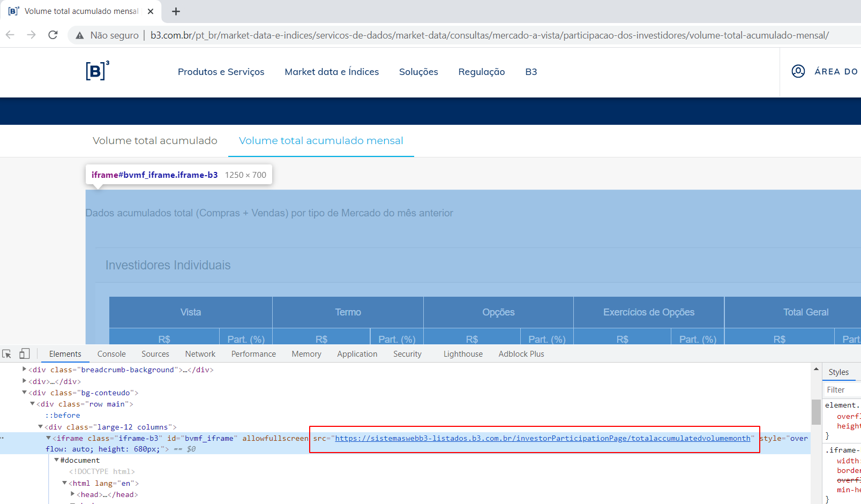Click the 'Total Geral' column header
Screen dimensions: 861x504
[806, 312]
